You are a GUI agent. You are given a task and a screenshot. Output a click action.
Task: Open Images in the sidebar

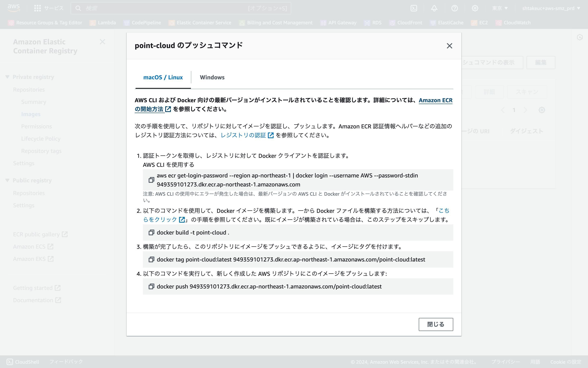point(31,114)
